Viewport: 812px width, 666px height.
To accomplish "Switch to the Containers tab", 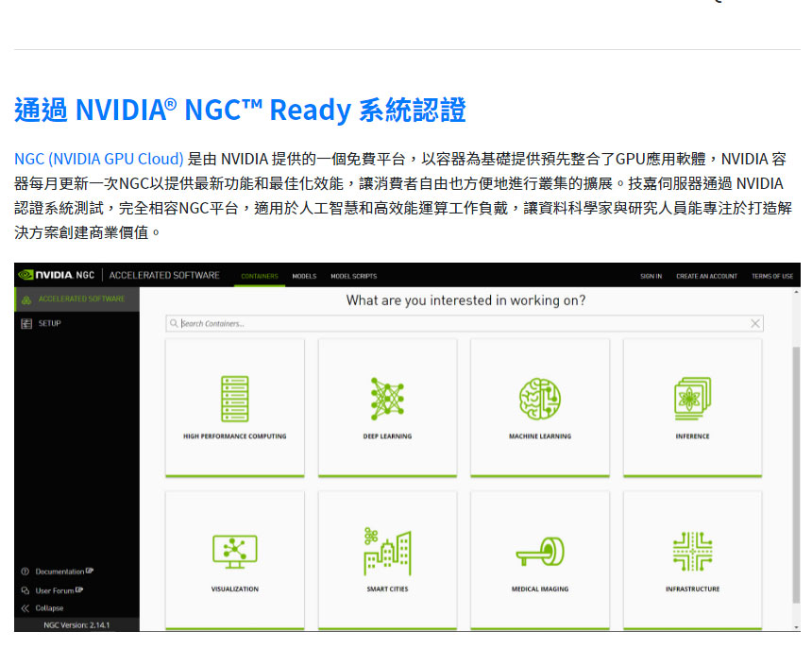I will coord(260,276).
